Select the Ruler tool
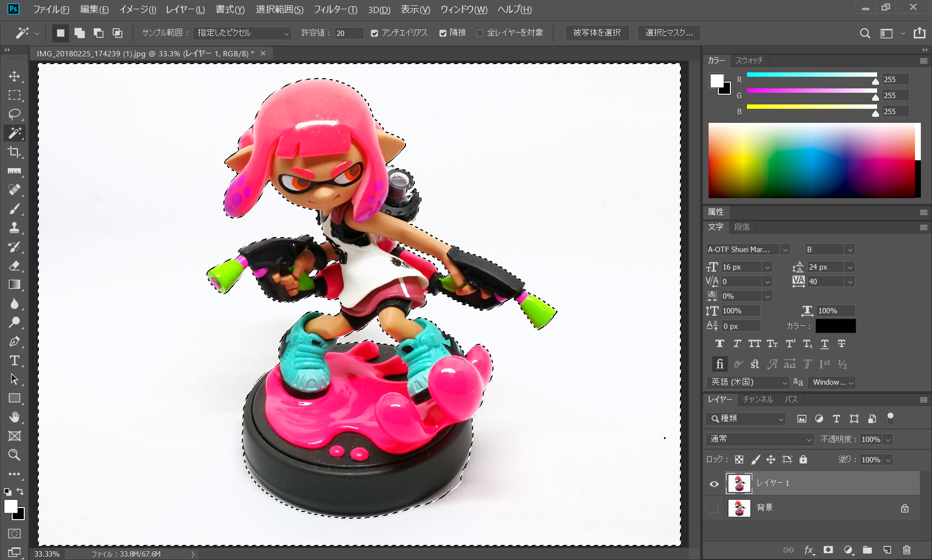The width and height of the screenshot is (932, 560). tap(15, 171)
